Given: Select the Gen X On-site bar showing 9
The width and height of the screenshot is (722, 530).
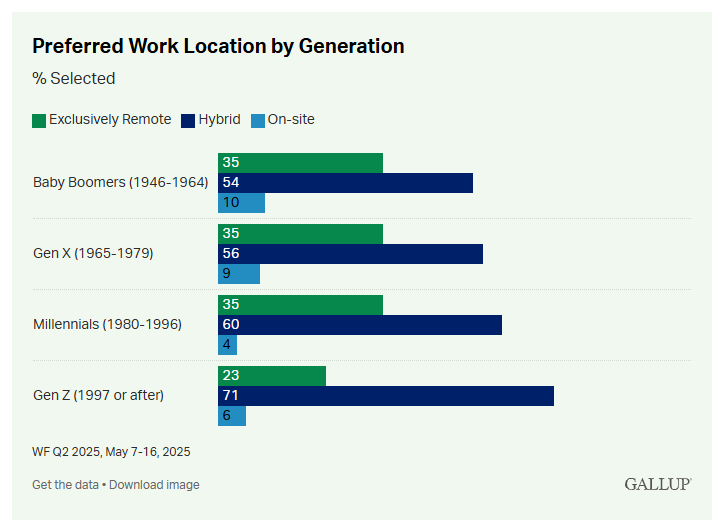Looking at the screenshot, I should 239,274.
